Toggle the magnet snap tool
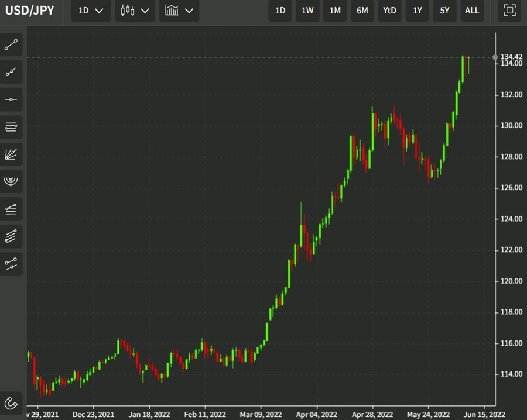Screen dimensions: 527x420 11,403
